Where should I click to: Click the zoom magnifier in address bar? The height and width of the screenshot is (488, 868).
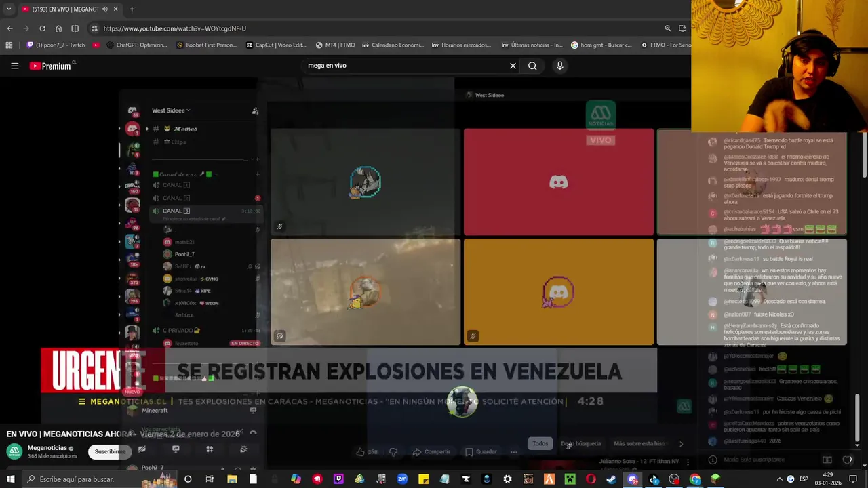tap(667, 28)
